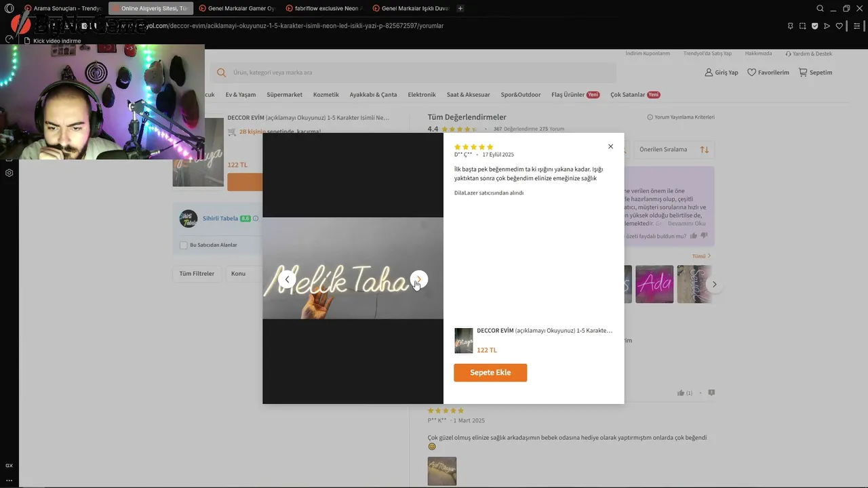Open the Elektronik category
The width and height of the screenshot is (868, 488).
[x=422, y=95]
